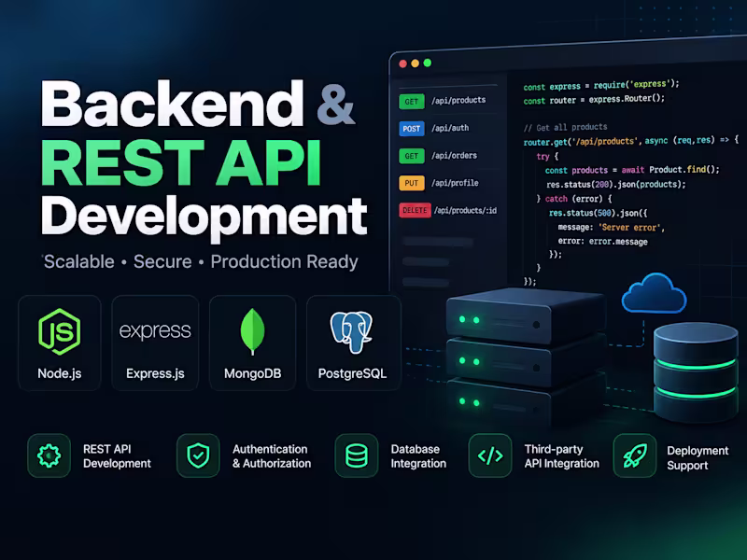The image size is (747, 560).
Task: Choose the PUT /api/profile endpoint
Action: (439, 183)
